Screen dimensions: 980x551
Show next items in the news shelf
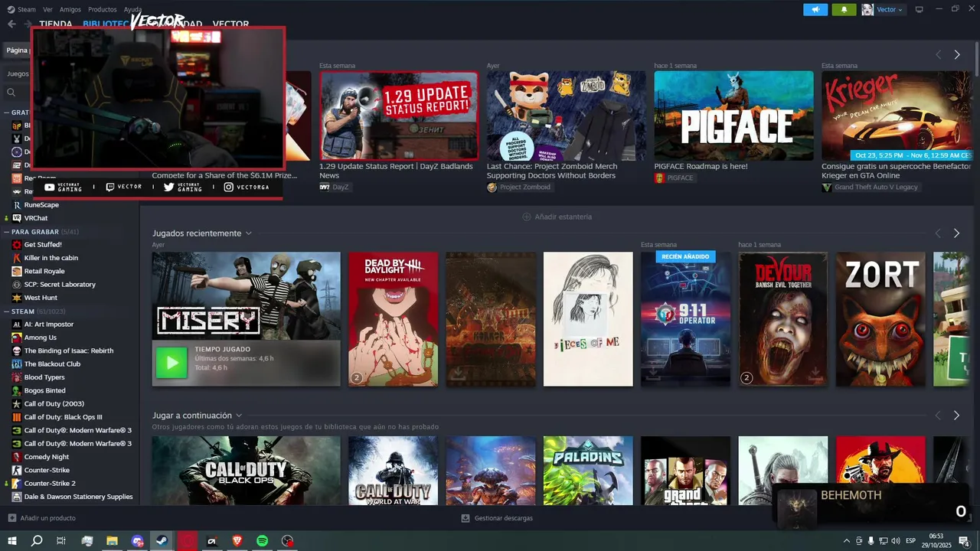point(957,55)
